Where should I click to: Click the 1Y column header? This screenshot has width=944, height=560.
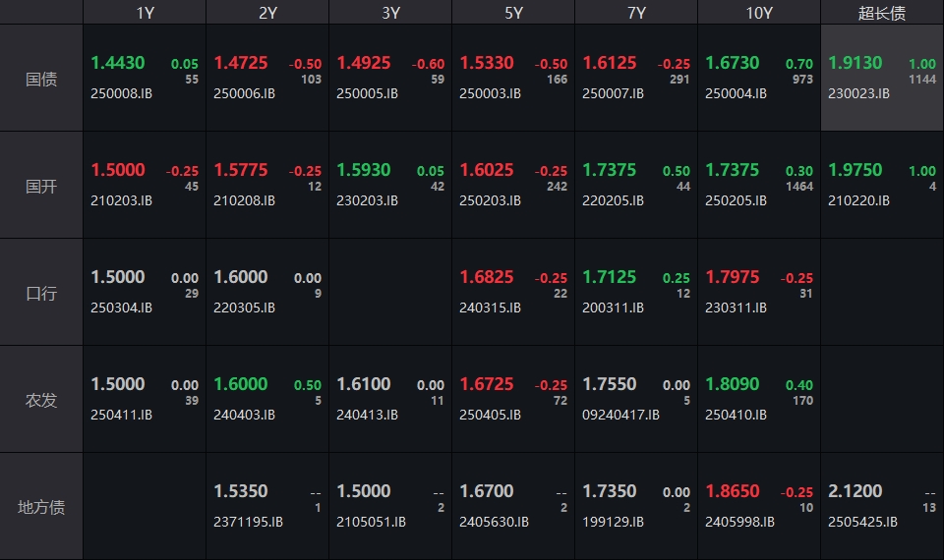click(145, 13)
